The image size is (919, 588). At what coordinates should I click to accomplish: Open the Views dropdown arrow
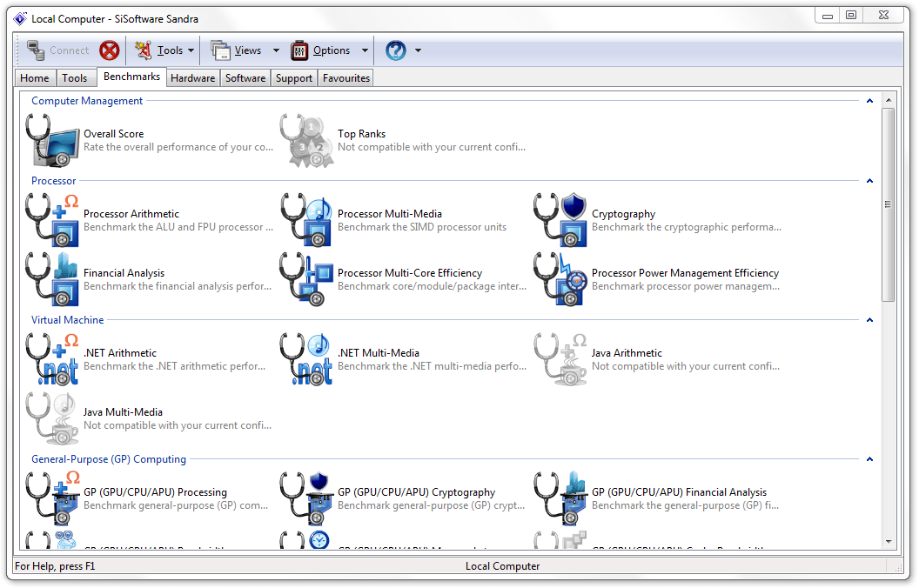(x=276, y=50)
